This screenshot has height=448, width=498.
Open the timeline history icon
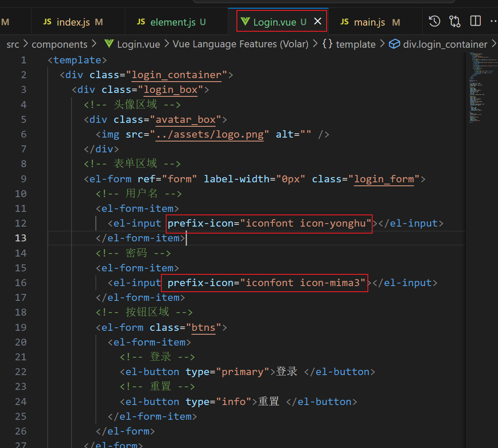[434, 21]
